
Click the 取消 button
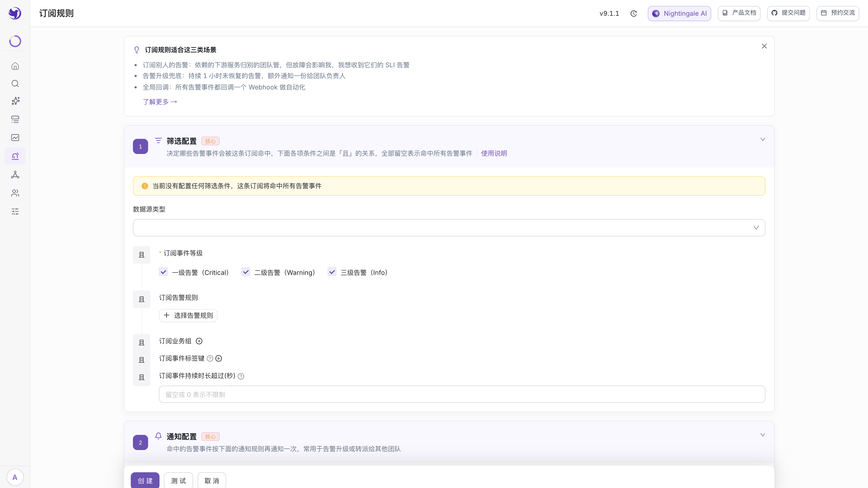pos(212,481)
